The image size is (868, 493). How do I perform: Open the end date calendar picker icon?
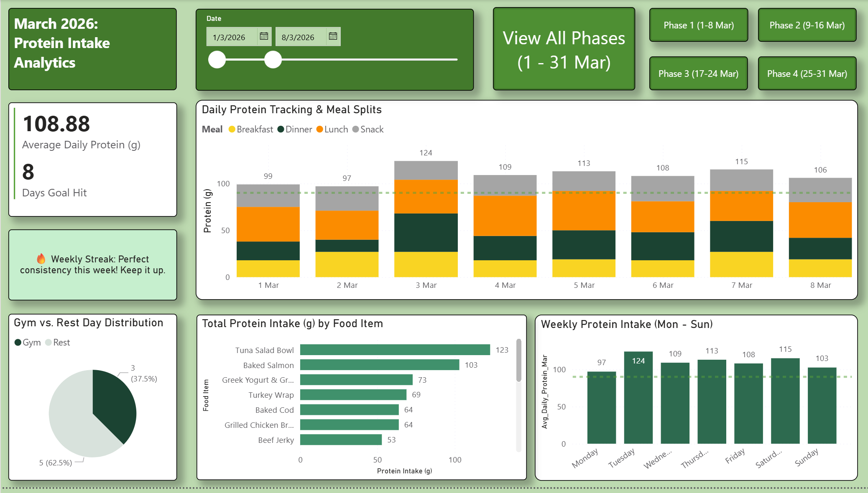click(333, 36)
